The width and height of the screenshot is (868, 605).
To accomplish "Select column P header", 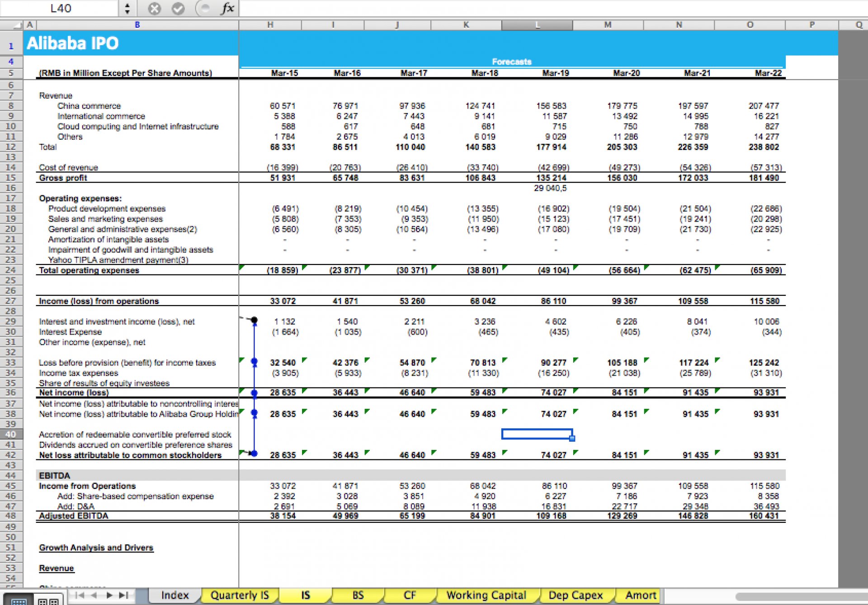I will (x=812, y=25).
